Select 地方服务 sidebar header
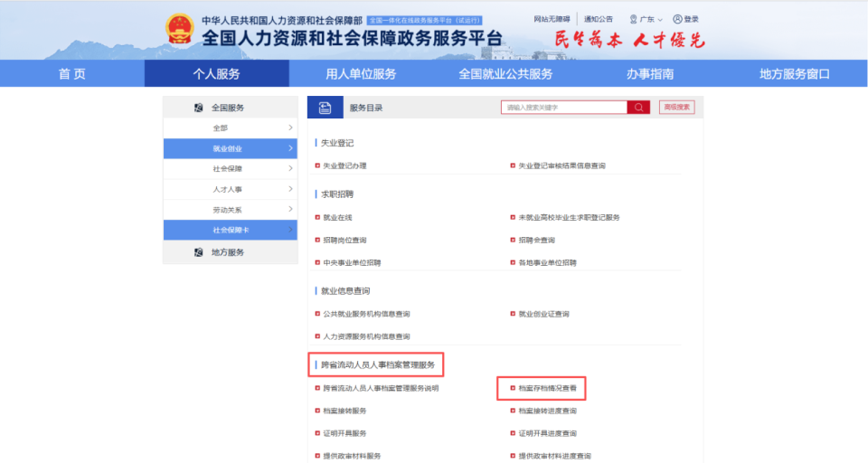This screenshot has width=868, height=463. point(231,252)
